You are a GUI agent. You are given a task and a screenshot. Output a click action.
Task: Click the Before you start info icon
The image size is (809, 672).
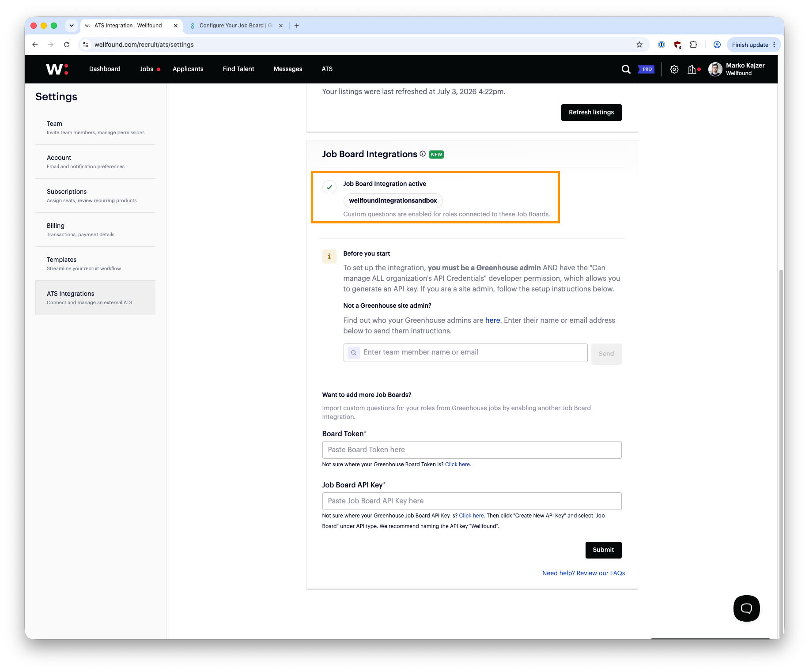point(329,257)
